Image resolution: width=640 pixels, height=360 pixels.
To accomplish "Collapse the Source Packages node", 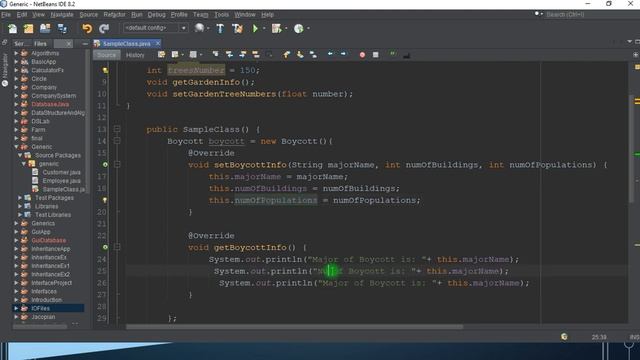I will click(20, 155).
